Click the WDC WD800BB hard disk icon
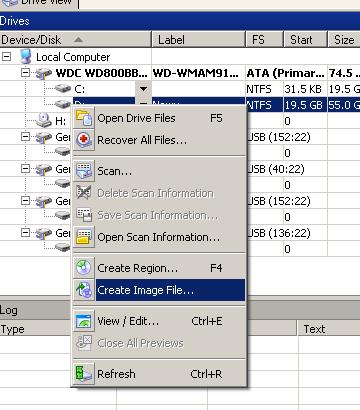 tap(44, 73)
